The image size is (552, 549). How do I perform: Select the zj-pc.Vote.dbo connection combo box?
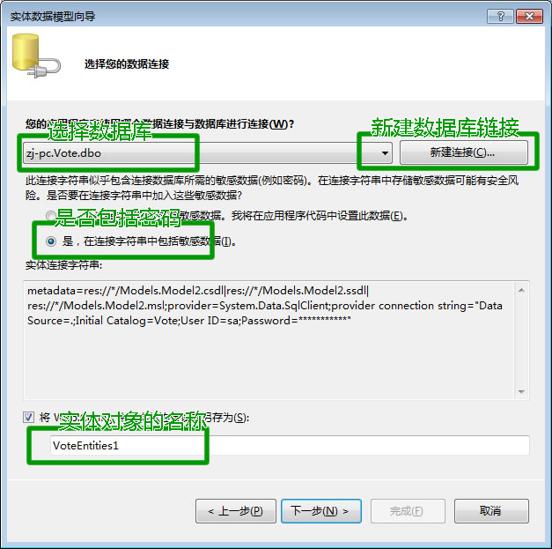(x=208, y=153)
